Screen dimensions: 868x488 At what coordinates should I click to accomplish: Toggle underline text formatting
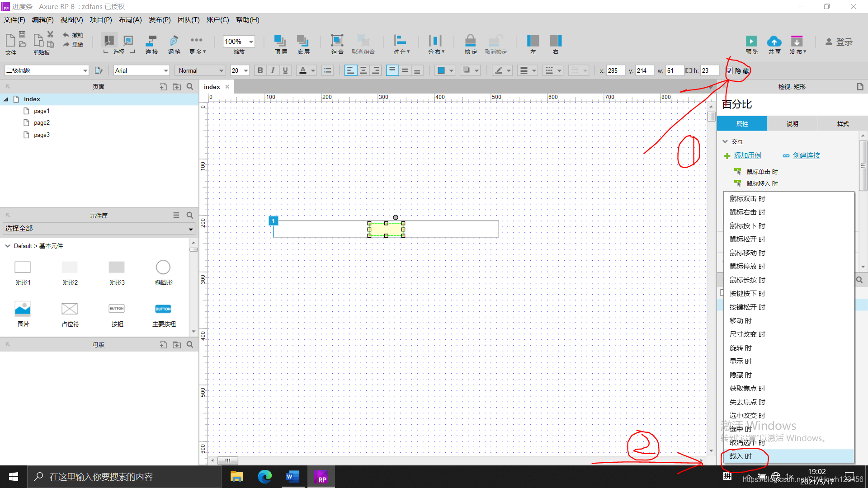click(x=285, y=70)
